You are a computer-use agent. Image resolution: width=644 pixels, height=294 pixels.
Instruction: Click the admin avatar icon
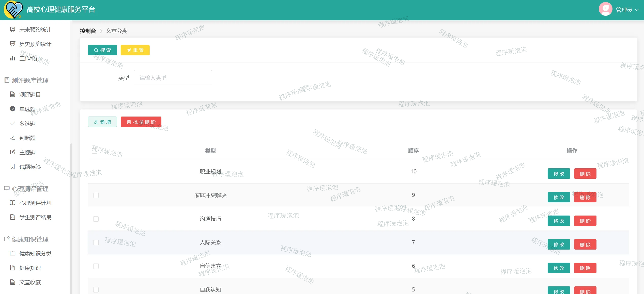pyautogui.click(x=605, y=9)
